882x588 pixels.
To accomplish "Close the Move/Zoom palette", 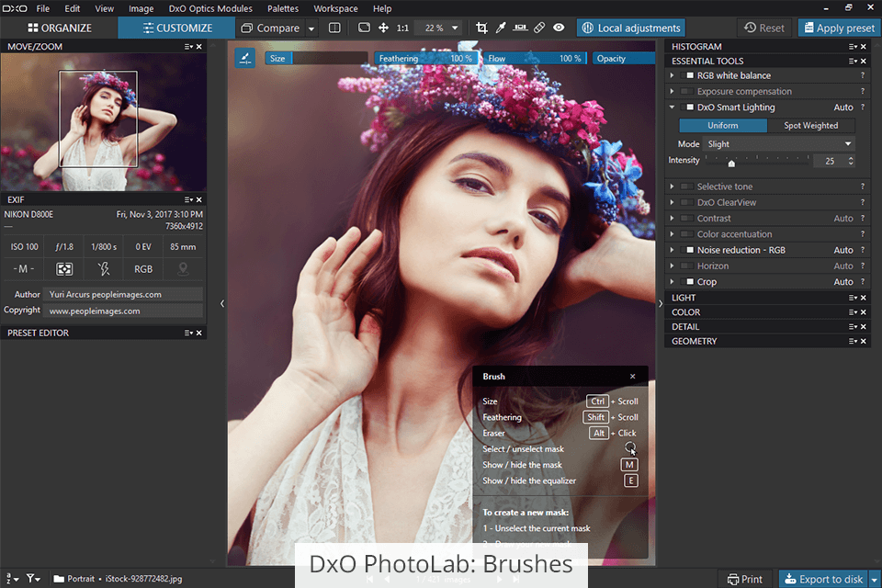I will coord(199,47).
